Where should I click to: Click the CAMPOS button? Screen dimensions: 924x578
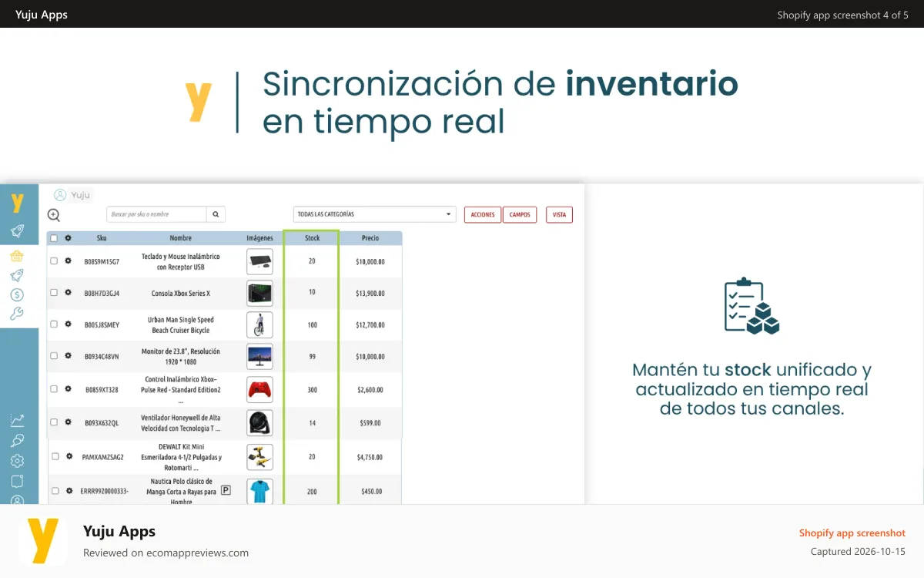pyautogui.click(x=520, y=214)
